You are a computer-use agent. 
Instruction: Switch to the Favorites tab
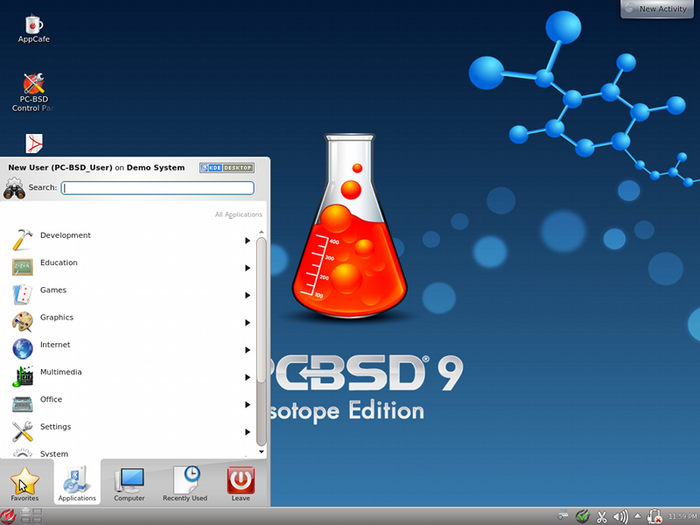click(x=25, y=483)
